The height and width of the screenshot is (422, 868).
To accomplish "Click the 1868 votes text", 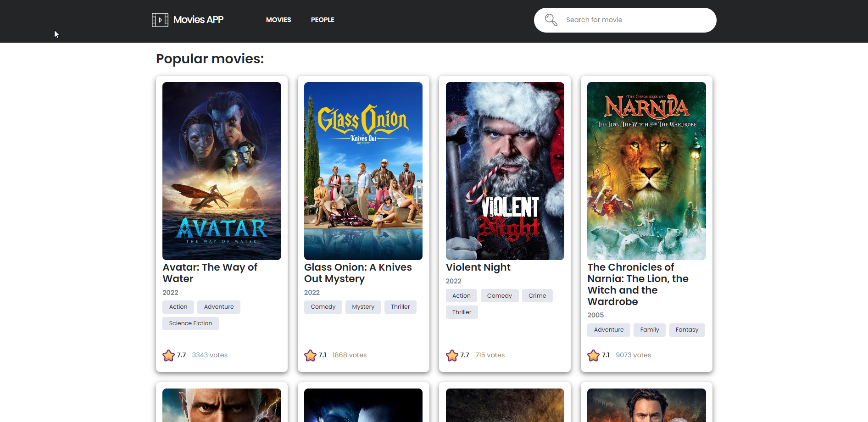I will click(x=350, y=355).
